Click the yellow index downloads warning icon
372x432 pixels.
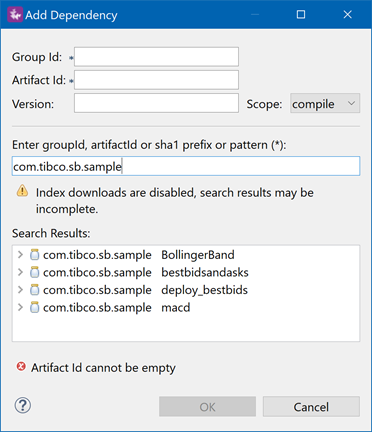pos(22,191)
